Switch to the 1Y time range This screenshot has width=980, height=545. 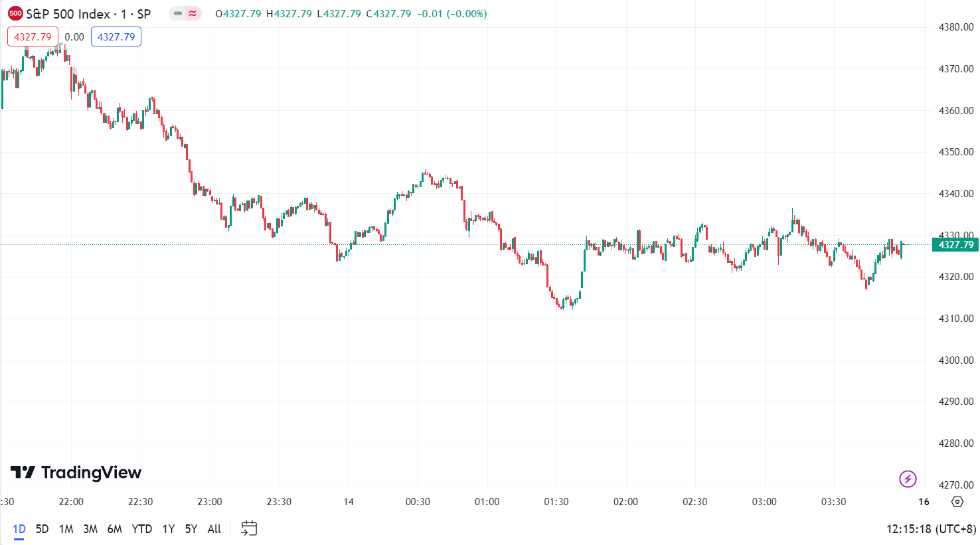click(x=169, y=529)
